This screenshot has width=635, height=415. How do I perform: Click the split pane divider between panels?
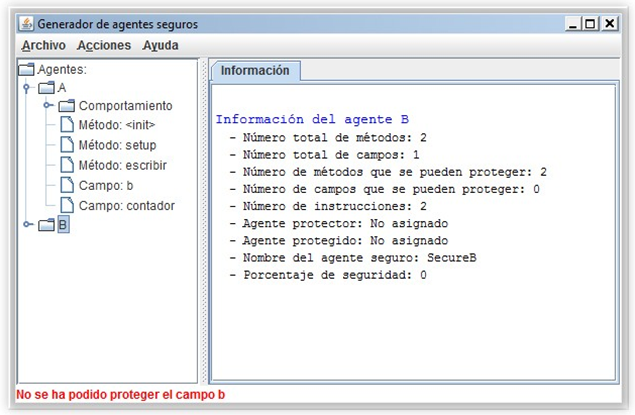[202, 220]
